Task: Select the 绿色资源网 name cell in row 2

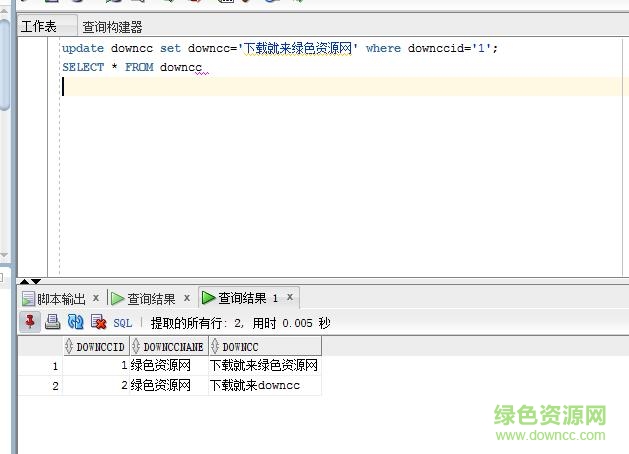Action: coord(169,385)
